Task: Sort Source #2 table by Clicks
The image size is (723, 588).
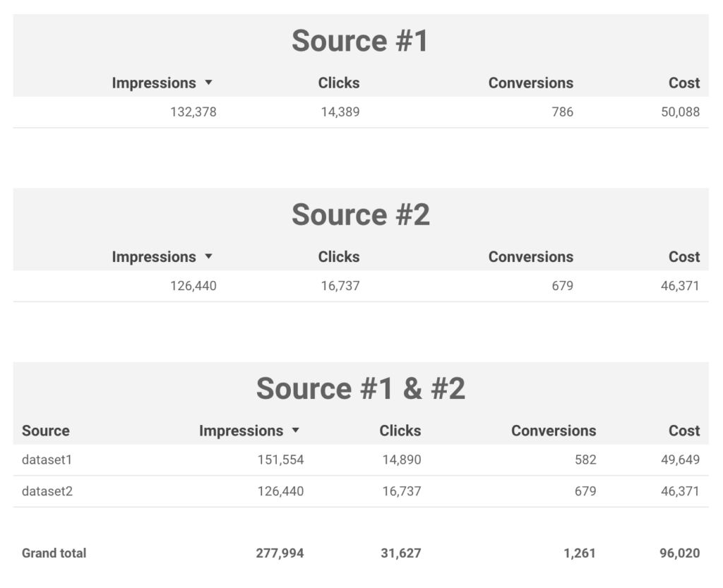Action: pos(338,257)
